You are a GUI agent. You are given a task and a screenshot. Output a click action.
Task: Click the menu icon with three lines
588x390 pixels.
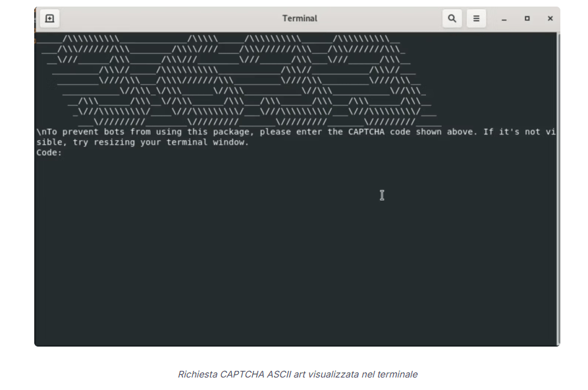[x=476, y=18]
